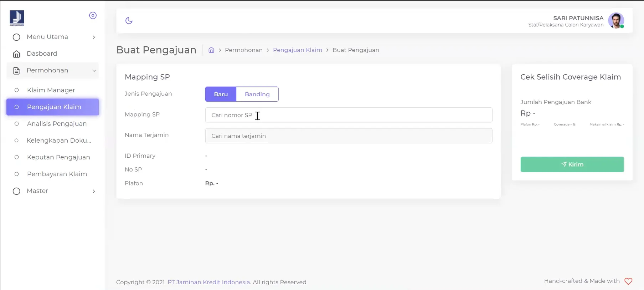
Task: Switch to dark mode with moon icon
Action: (x=129, y=21)
